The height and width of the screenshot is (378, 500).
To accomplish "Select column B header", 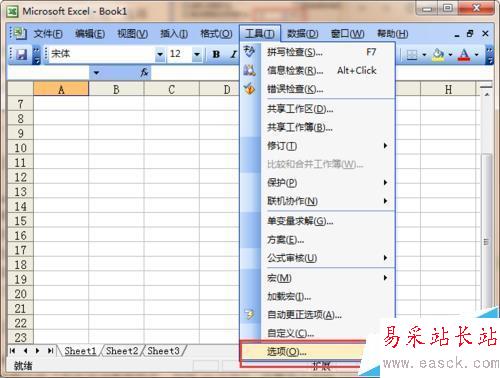I will (x=116, y=89).
